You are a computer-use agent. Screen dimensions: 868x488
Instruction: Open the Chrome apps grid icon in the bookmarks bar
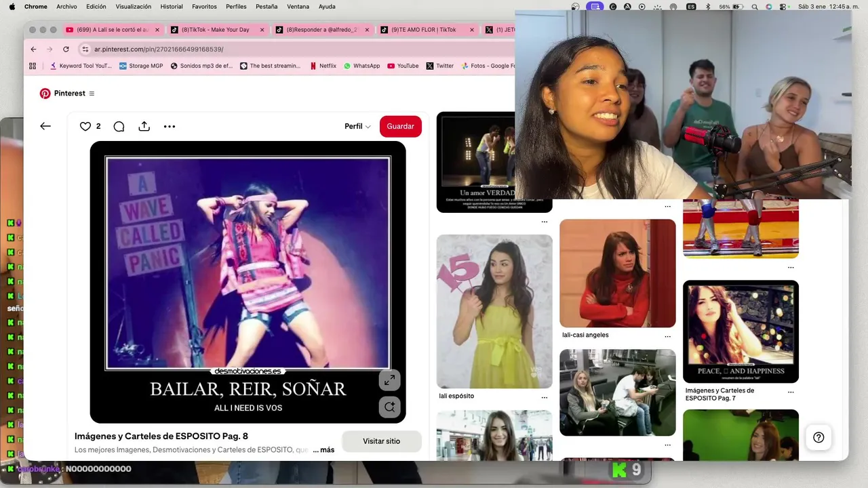tap(32, 66)
